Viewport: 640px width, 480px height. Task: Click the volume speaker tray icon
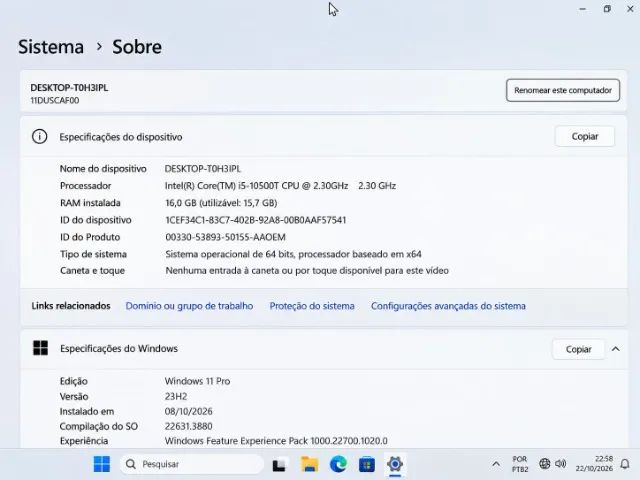561,464
